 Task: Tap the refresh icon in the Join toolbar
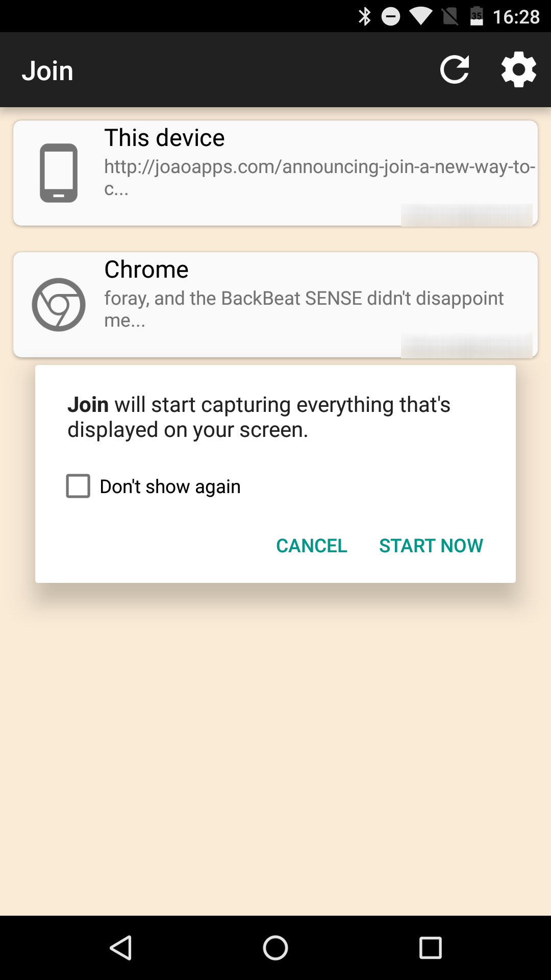[455, 70]
